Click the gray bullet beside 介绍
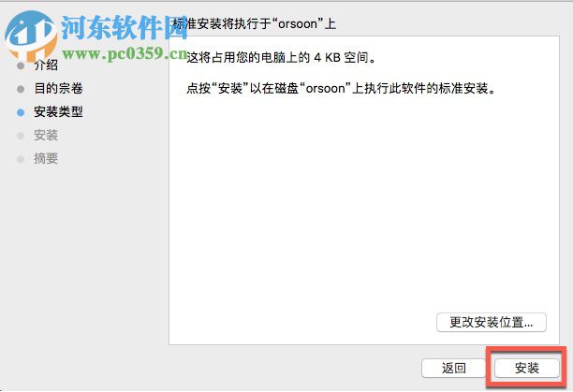The width and height of the screenshot is (573, 392). click(21, 65)
